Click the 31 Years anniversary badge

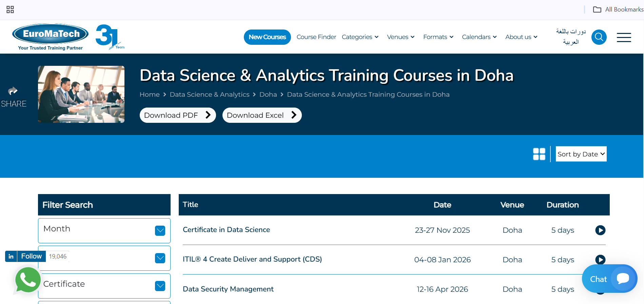[110, 37]
